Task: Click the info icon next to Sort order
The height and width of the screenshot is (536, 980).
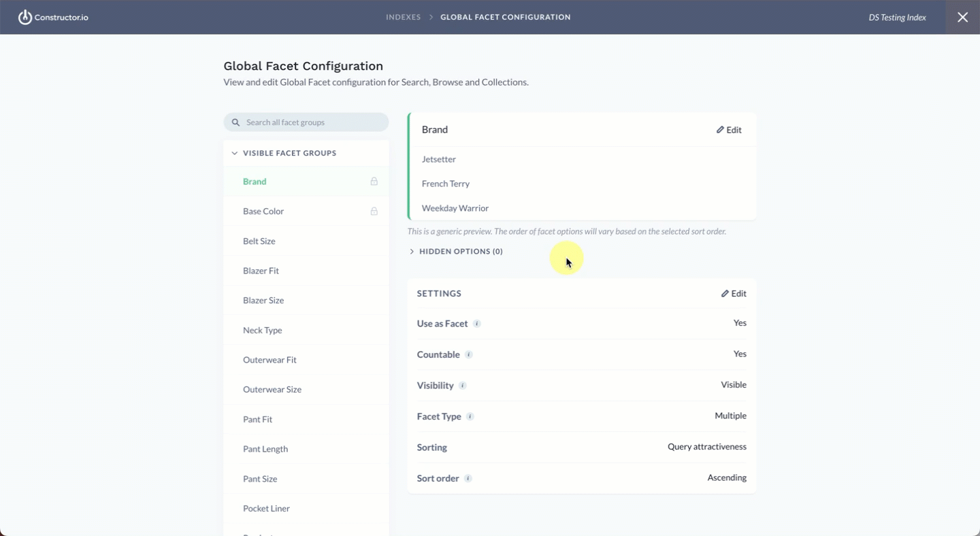Action: point(468,478)
